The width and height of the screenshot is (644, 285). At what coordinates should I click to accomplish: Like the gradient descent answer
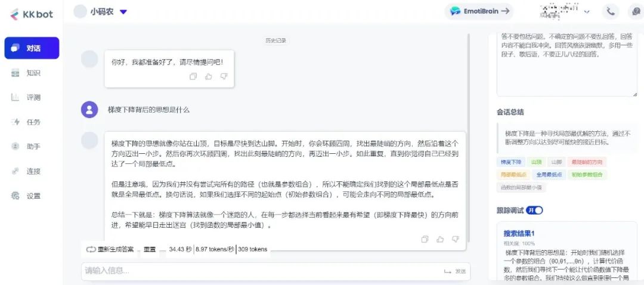440,239
